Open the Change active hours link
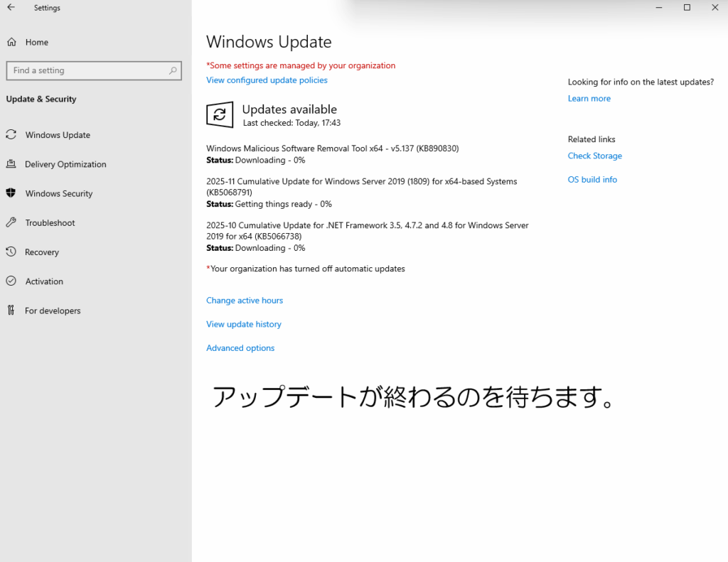Screen dimensions: 728x562 pos(245,301)
